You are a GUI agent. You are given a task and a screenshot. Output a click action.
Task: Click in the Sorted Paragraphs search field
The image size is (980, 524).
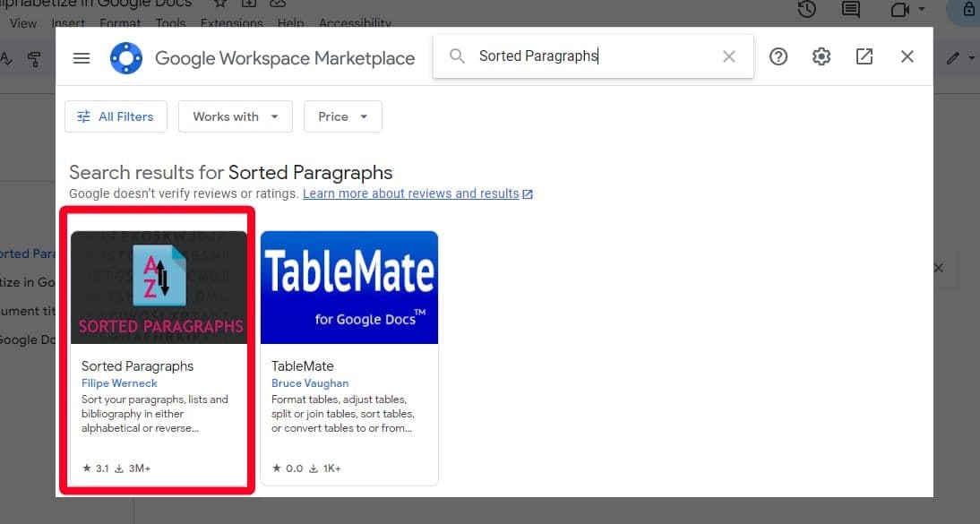[x=591, y=56]
